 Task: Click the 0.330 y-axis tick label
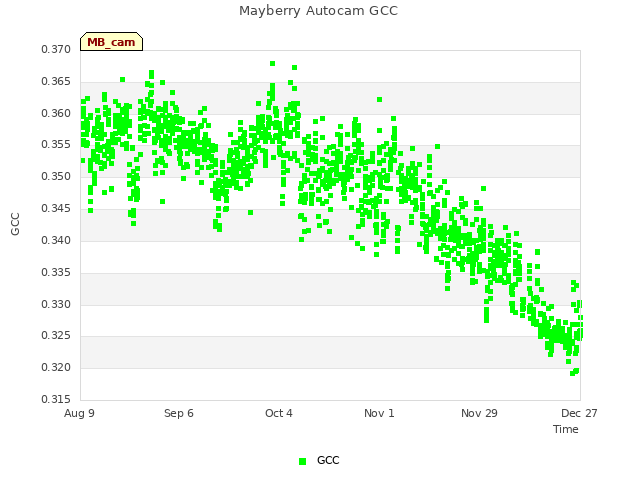coord(56,304)
